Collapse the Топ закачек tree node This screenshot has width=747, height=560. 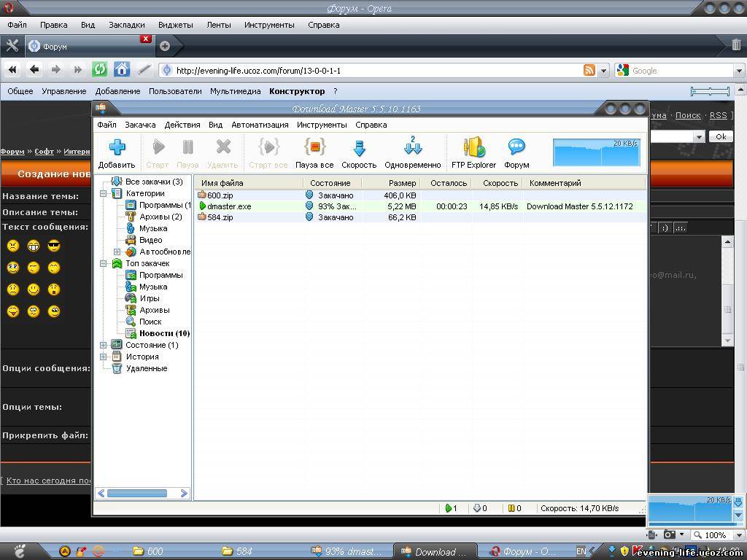[x=104, y=263]
